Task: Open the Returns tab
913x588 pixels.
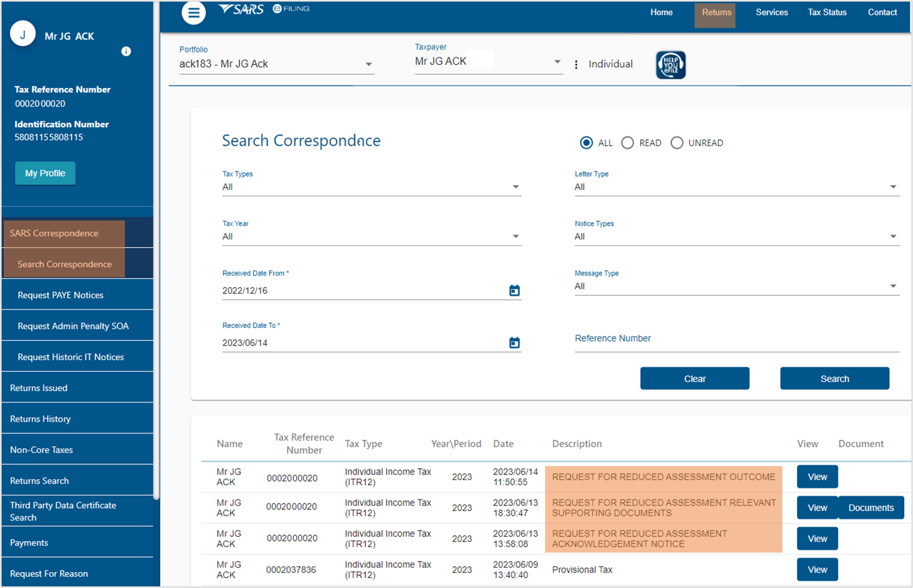Action: tap(716, 12)
